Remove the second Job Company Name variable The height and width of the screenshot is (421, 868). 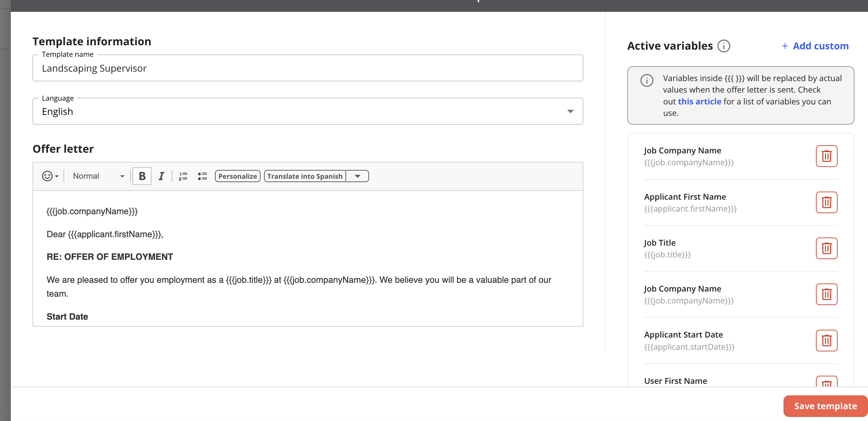point(826,294)
